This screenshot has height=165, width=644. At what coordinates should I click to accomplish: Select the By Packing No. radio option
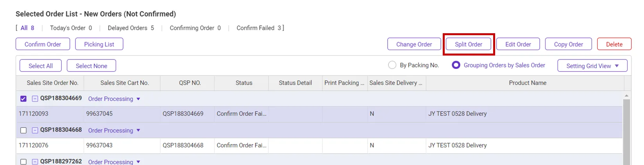click(392, 65)
